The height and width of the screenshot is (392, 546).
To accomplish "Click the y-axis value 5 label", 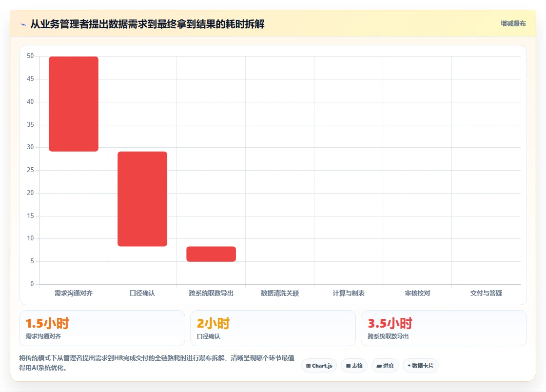I will coord(32,261).
